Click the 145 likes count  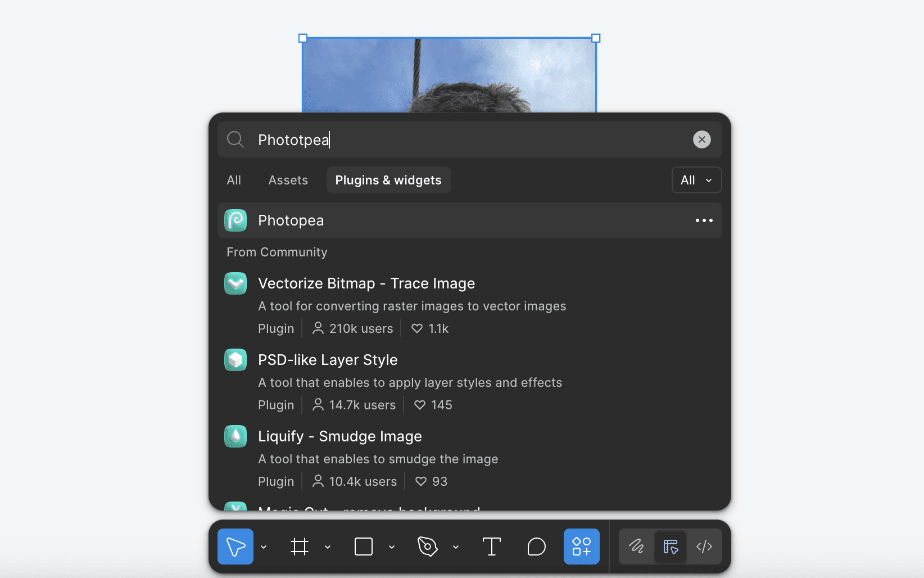[433, 405]
